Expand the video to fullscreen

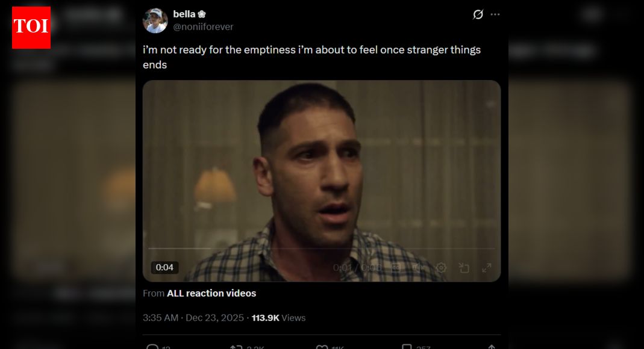(487, 268)
